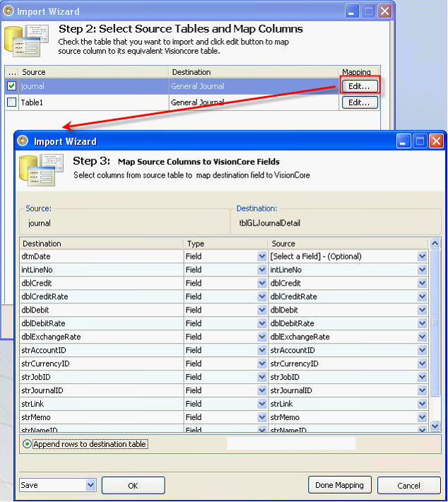448x502 pixels.
Task: Open the Save dropdown
Action: (91, 485)
